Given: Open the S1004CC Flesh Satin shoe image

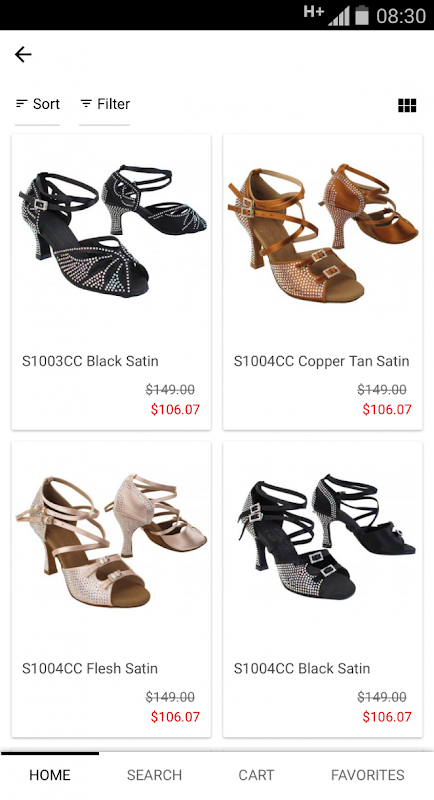Looking at the screenshot, I should click(x=112, y=541).
